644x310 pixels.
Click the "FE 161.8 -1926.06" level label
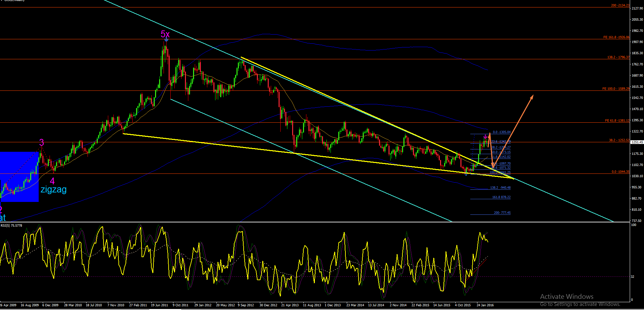pyautogui.click(x=616, y=37)
